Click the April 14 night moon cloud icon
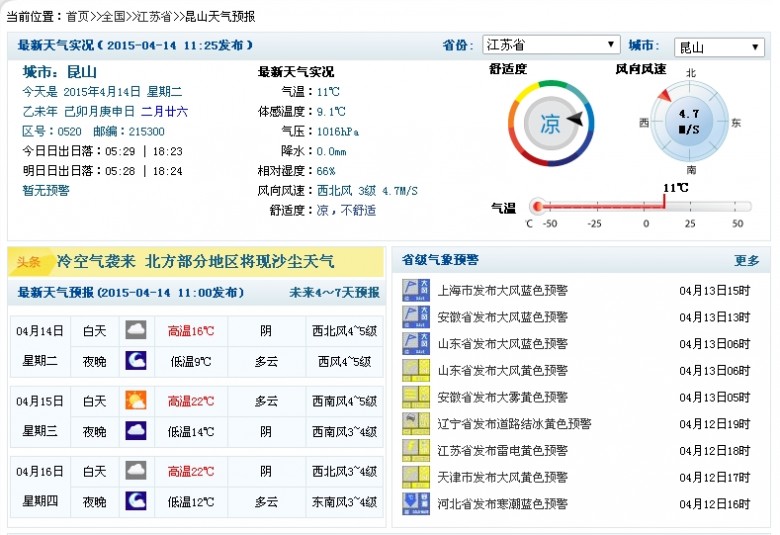780x535 pixels. click(x=136, y=360)
